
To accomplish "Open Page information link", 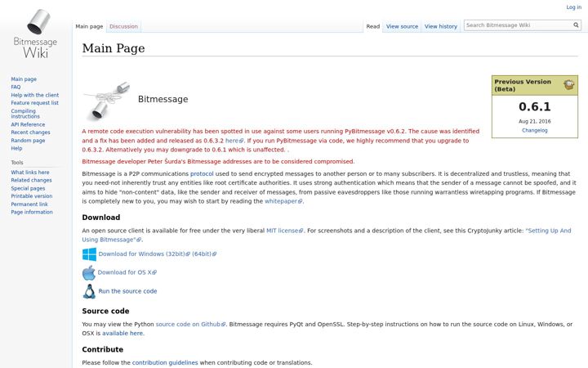I will (x=32, y=212).
